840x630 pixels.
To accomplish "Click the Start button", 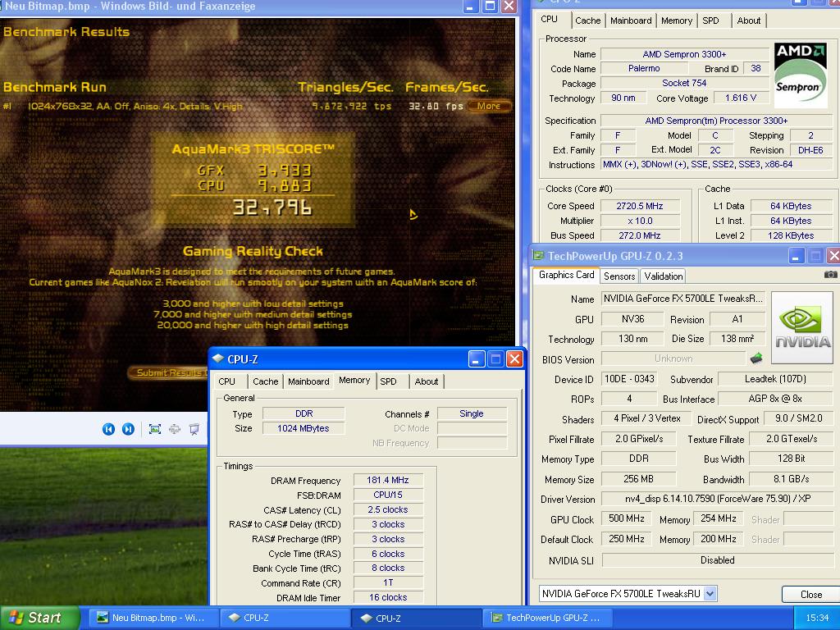I will pyautogui.click(x=39, y=618).
